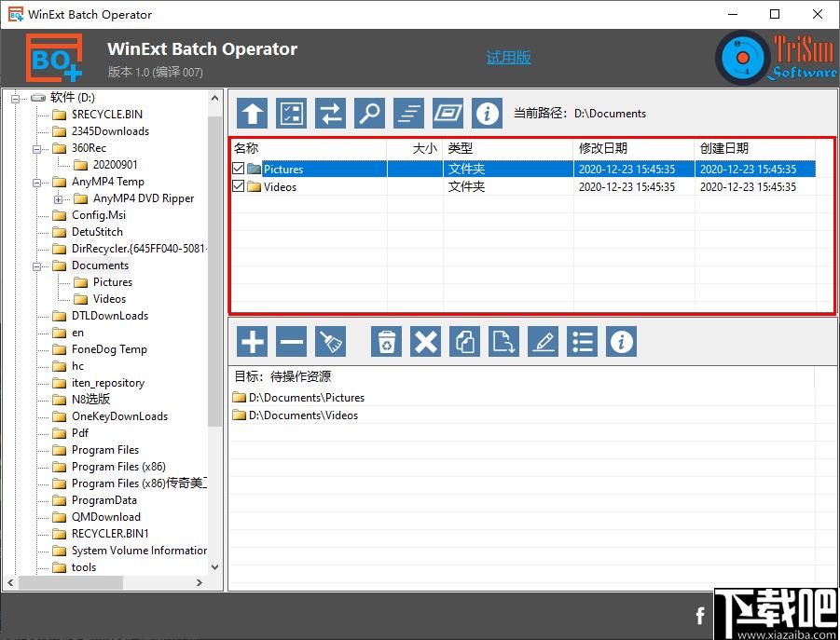Sort by 类型 column header
The image size is (840, 640).
508,148
